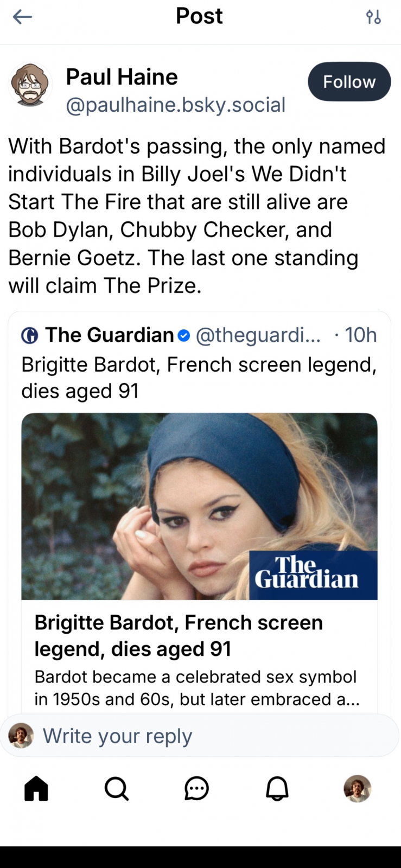
Task: Open the Chat messages tab
Action: point(196,788)
